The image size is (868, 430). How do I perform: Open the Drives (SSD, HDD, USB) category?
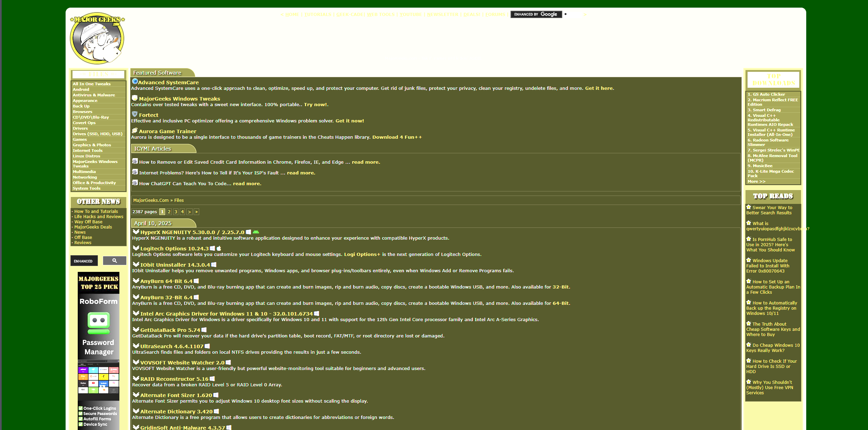tap(98, 134)
